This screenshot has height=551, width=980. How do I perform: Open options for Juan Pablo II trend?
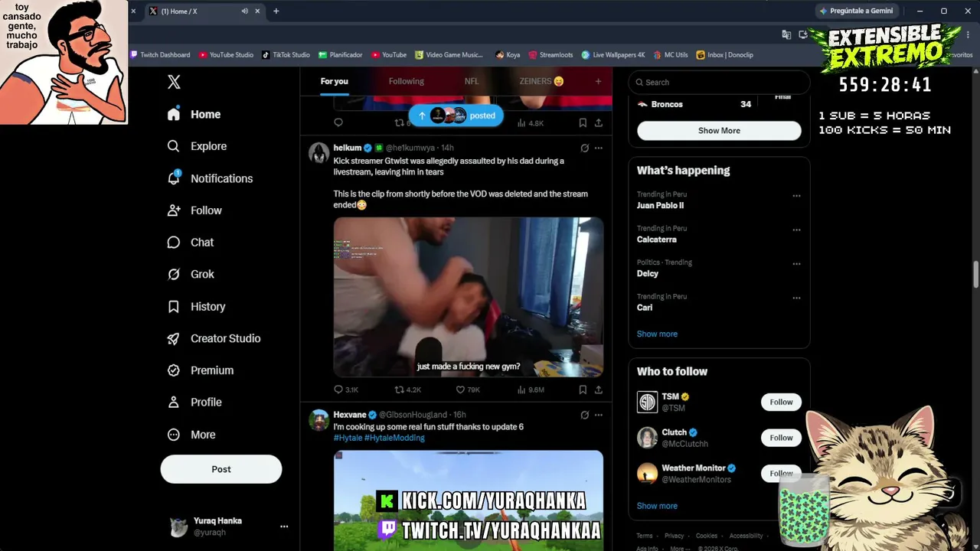(x=796, y=196)
